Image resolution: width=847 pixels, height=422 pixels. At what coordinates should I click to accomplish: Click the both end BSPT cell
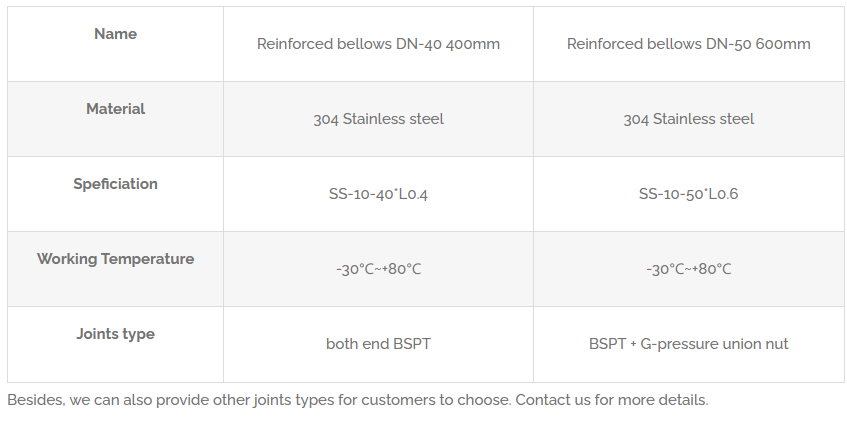coord(378,344)
